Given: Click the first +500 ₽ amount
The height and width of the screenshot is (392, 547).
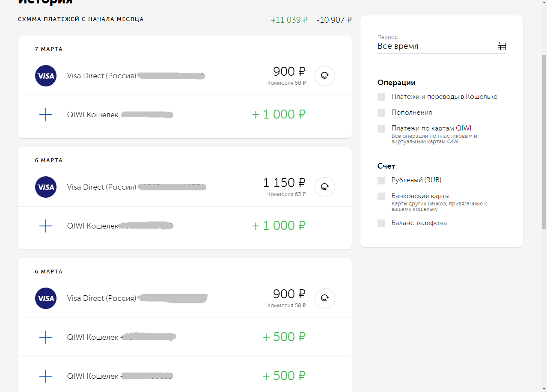Looking at the screenshot, I should (284, 337).
